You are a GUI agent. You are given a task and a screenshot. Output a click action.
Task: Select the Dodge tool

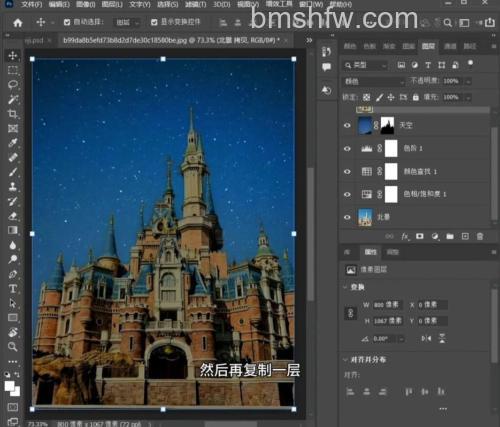coord(13,259)
